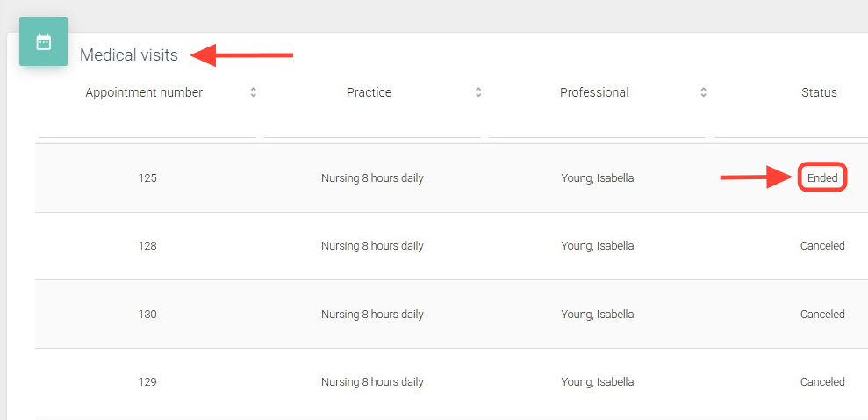Click Canceled status for appointment 128
This screenshot has width=868, height=420.
tap(822, 246)
